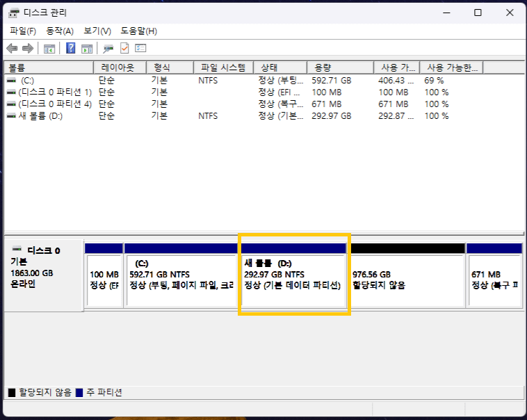Click 정상 (EFI ... status cell

coord(279,92)
